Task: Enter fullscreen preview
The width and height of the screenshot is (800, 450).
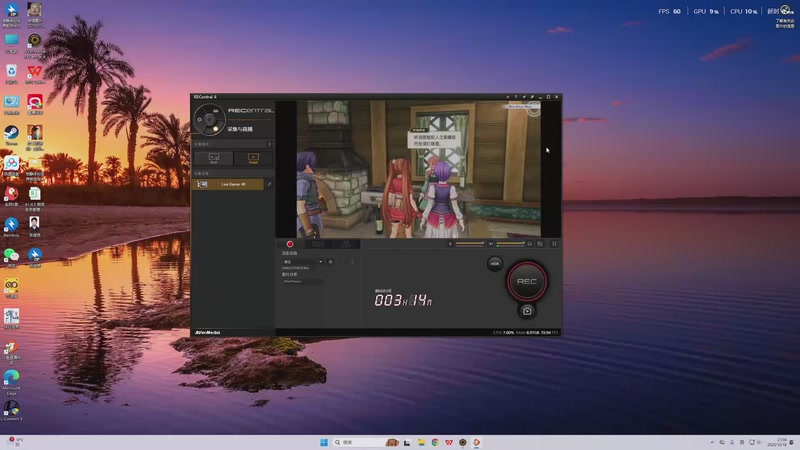Action: click(554, 244)
